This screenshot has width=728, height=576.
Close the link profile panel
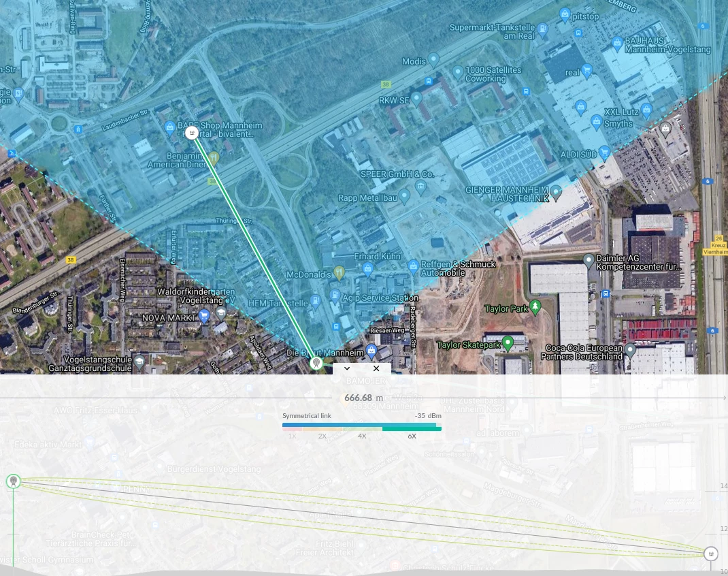[x=376, y=368]
